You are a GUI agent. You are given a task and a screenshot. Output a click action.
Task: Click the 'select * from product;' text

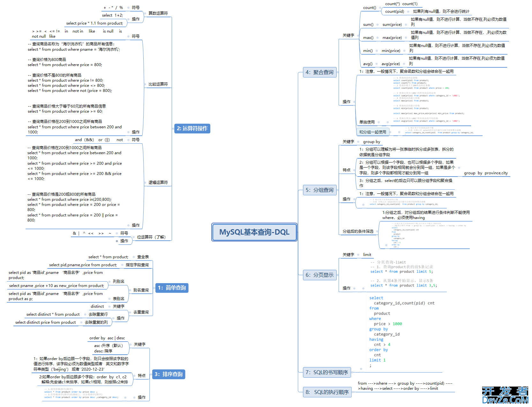click(109, 257)
